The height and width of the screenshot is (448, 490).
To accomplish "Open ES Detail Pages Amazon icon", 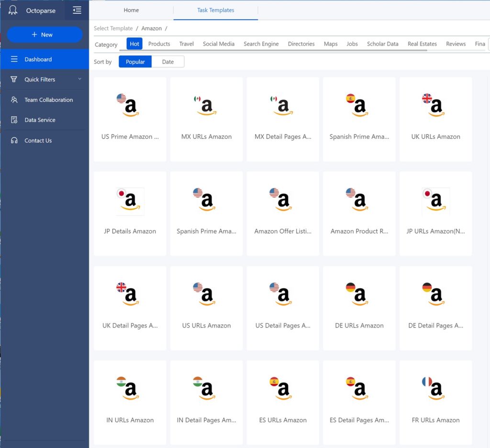I will 357,388.
